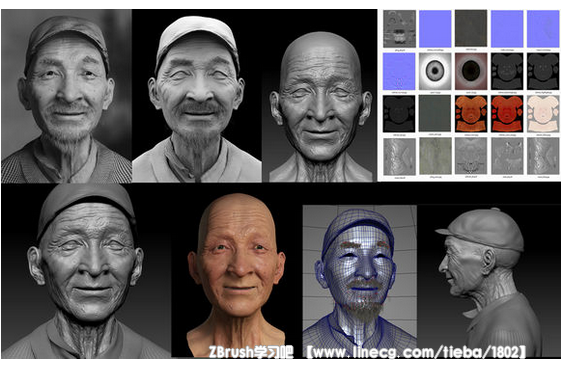
Task: Select the red subsurface UV texture map
Action: point(507,114)
